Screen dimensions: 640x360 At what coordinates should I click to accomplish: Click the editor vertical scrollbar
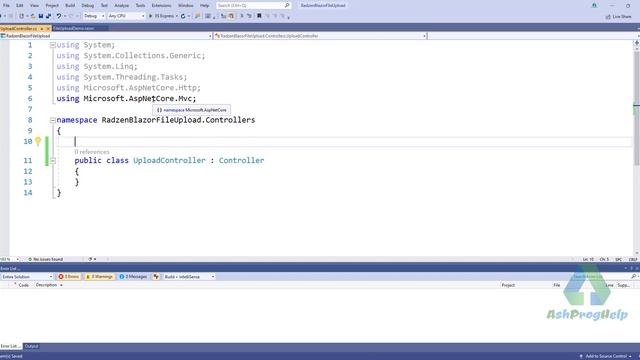637,109
